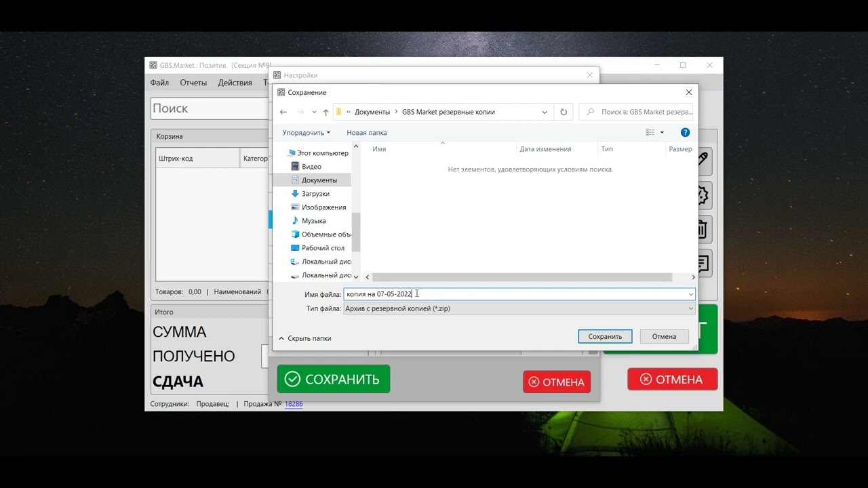
Task: Go back in the save dialog
Action: coord(283,112)
